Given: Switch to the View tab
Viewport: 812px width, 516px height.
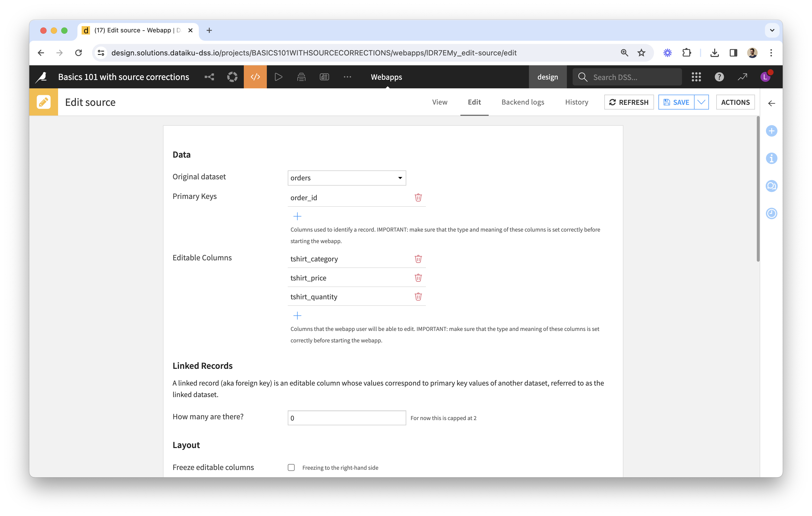Looking at the screenshot, I should 439,102.
